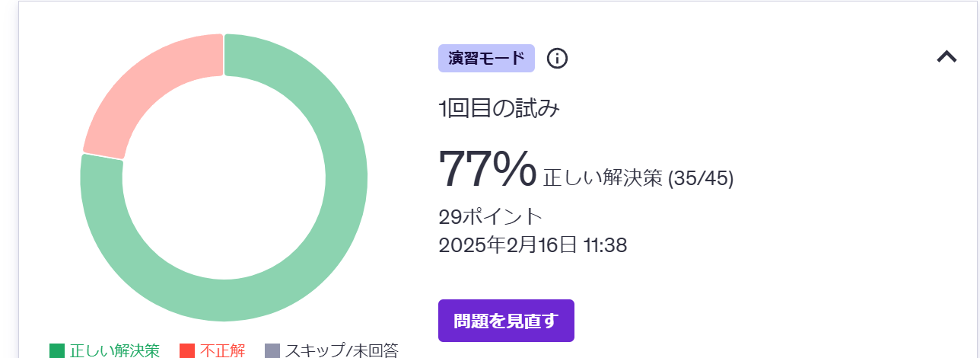
Task: Click the date 2025年2月16日 11:38
Action: coord(533,245)
